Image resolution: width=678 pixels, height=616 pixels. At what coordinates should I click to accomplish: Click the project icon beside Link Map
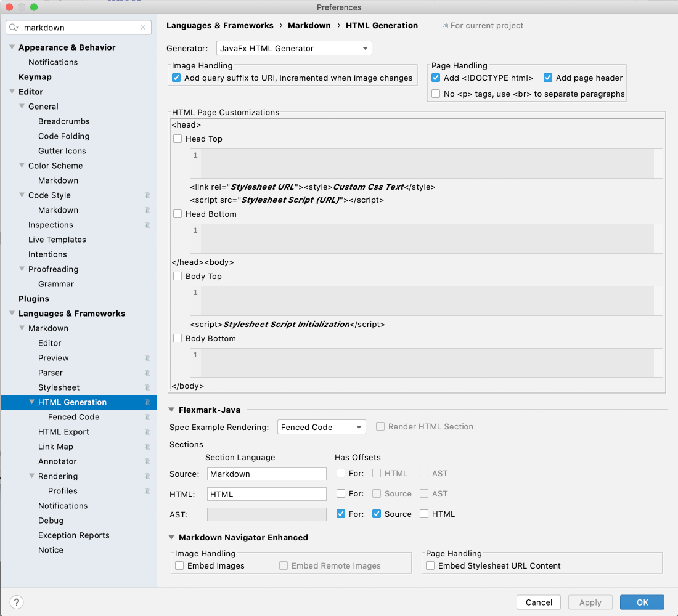tap(147, 447)
